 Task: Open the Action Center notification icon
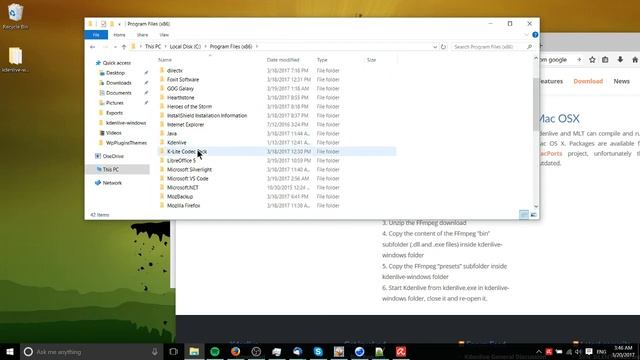pyautogui.click(x=589, y=351)
